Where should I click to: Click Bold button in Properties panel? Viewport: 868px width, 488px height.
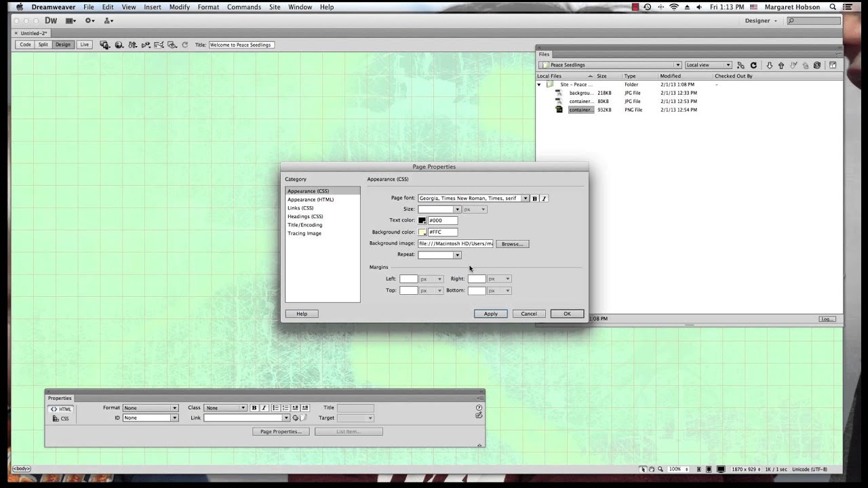point(254,408)
